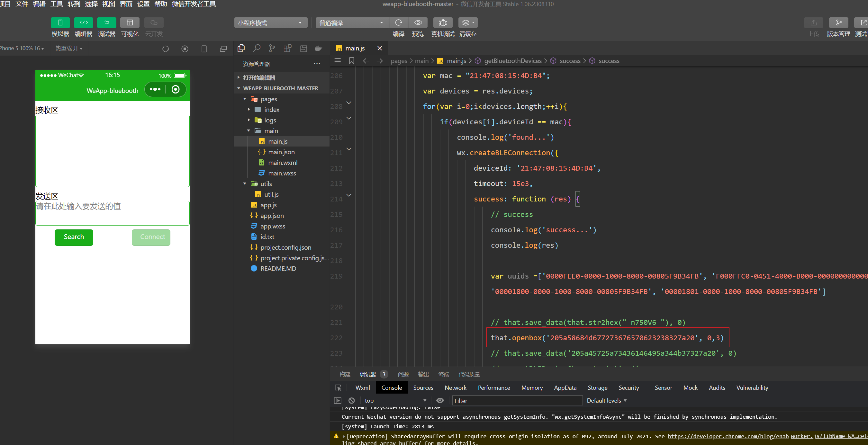The height and width of the screenshot is (445, 868).
Task: Click the 真机调试 debug bug icon
Action: click(443, 22)
